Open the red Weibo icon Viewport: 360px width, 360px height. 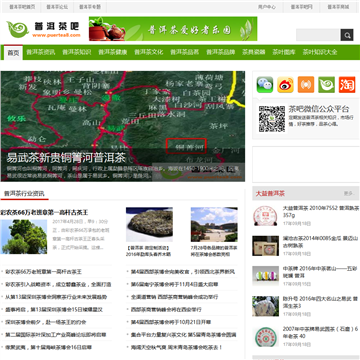(x=285, y=85)
